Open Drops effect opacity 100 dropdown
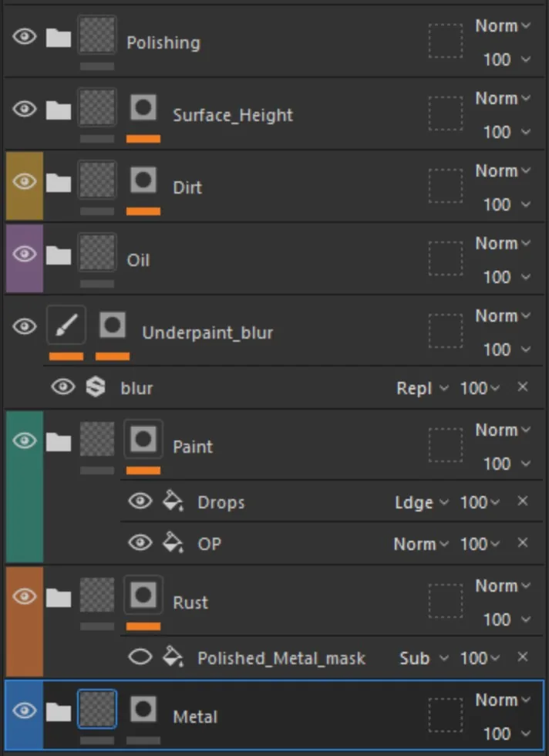Image resolution: width=549 pixels, height=756 pixels. 480,502
